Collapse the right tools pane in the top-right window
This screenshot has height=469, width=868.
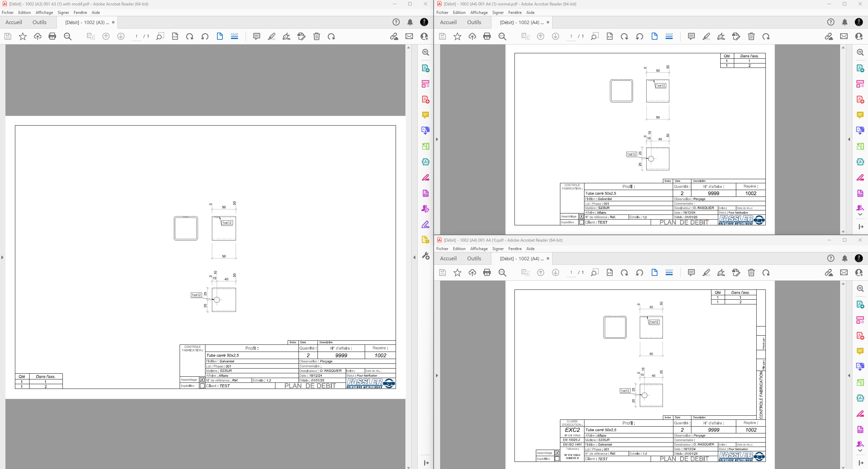(849, 139)
